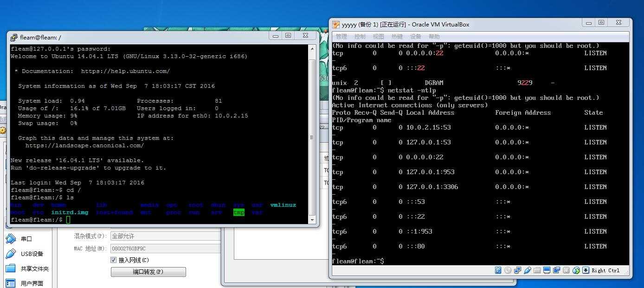Click 'vmlinuz' in ls output

point(283,205)
